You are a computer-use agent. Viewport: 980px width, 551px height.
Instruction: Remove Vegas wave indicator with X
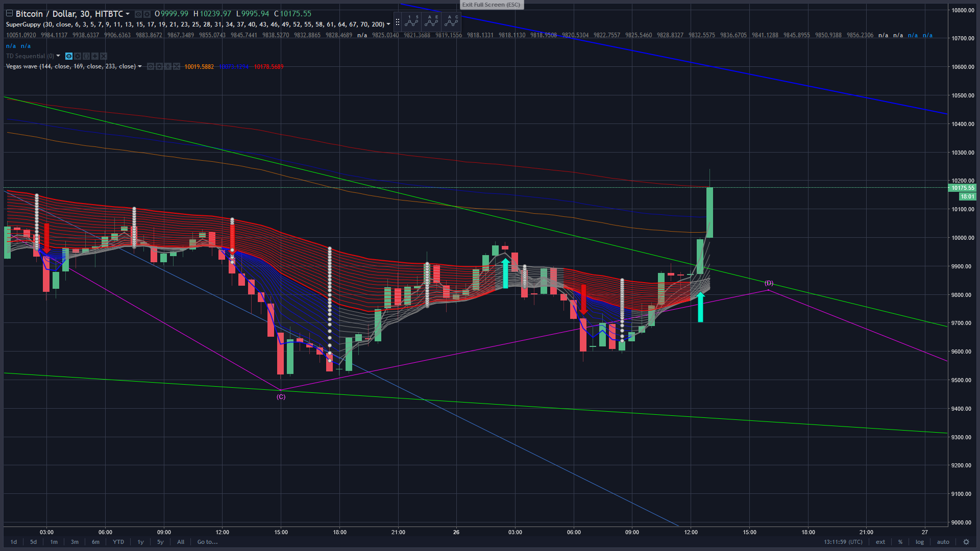[177, 67]
